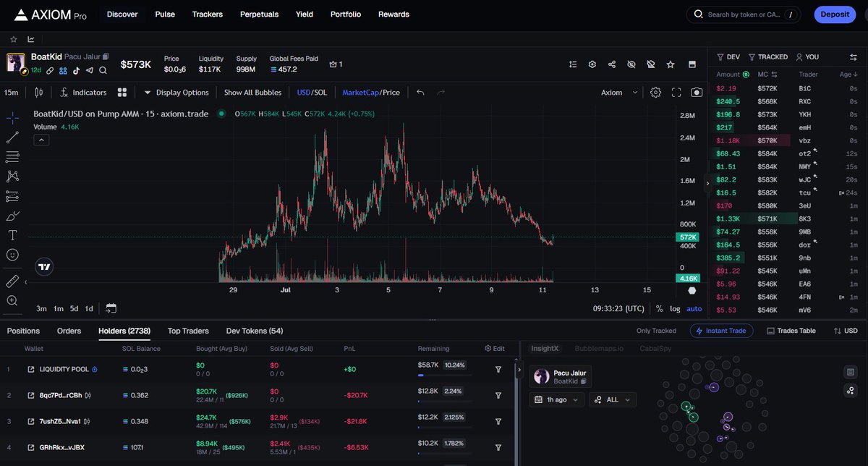The image size is (868, 466).
Task: Sort trades by the Age column
Action: 848,75
